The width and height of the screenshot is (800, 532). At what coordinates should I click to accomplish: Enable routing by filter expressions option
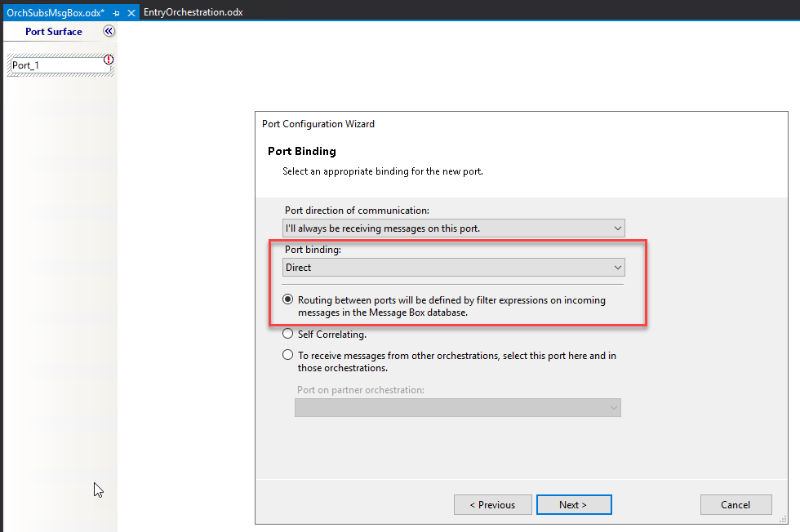point(287,299)
